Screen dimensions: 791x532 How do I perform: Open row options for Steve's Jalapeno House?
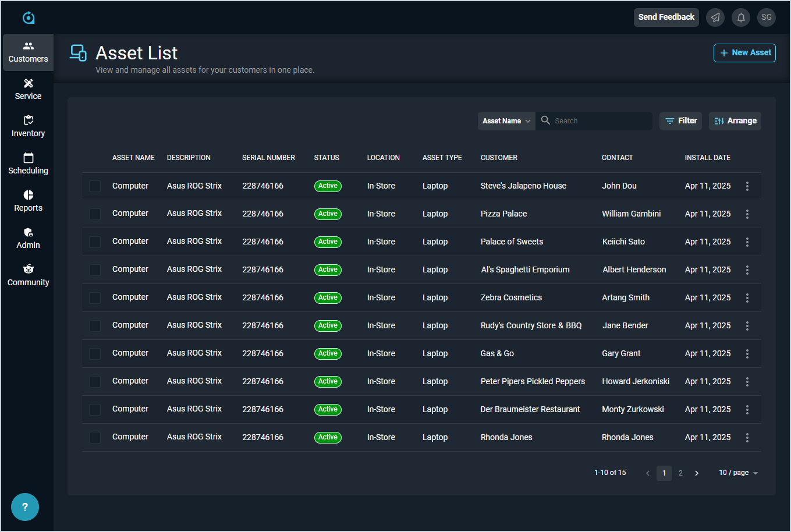[x=747, y=186]
